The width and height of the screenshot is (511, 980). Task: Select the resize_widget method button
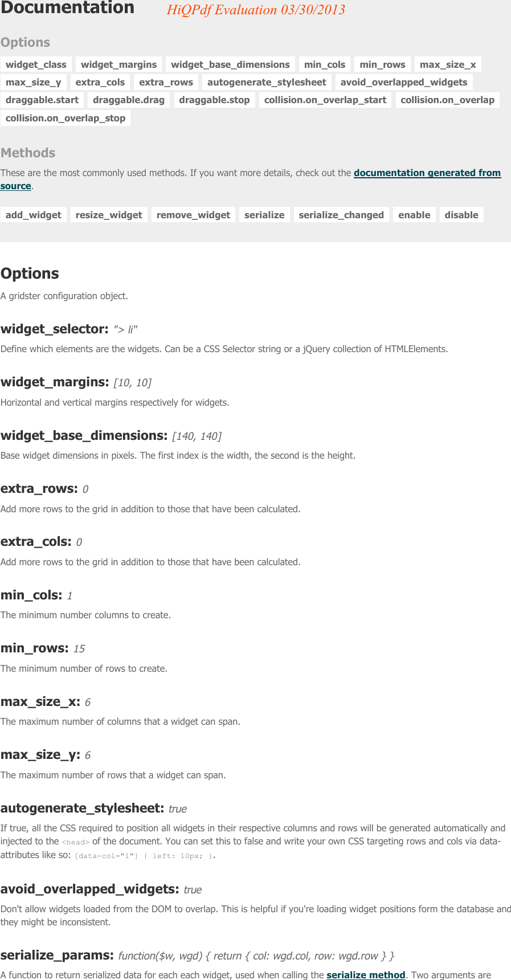(108, 215)
